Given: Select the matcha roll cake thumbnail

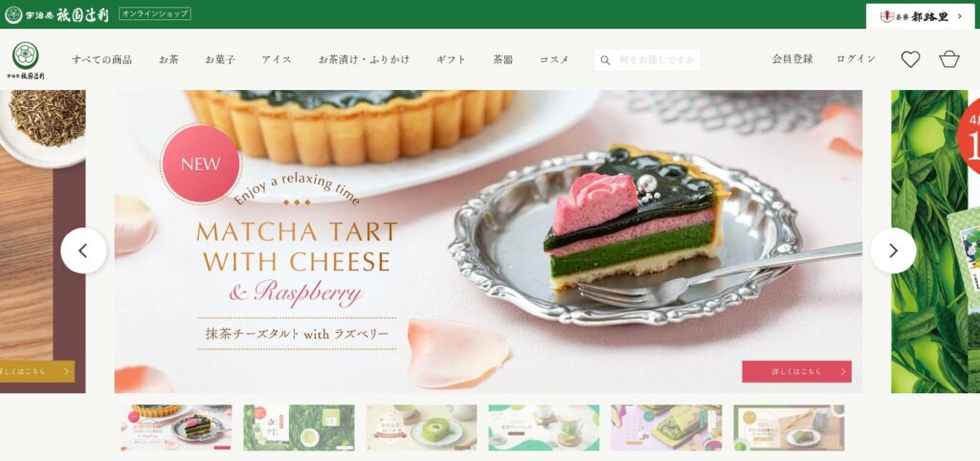Looking at the screenshot, I should (x=421, y=428).
